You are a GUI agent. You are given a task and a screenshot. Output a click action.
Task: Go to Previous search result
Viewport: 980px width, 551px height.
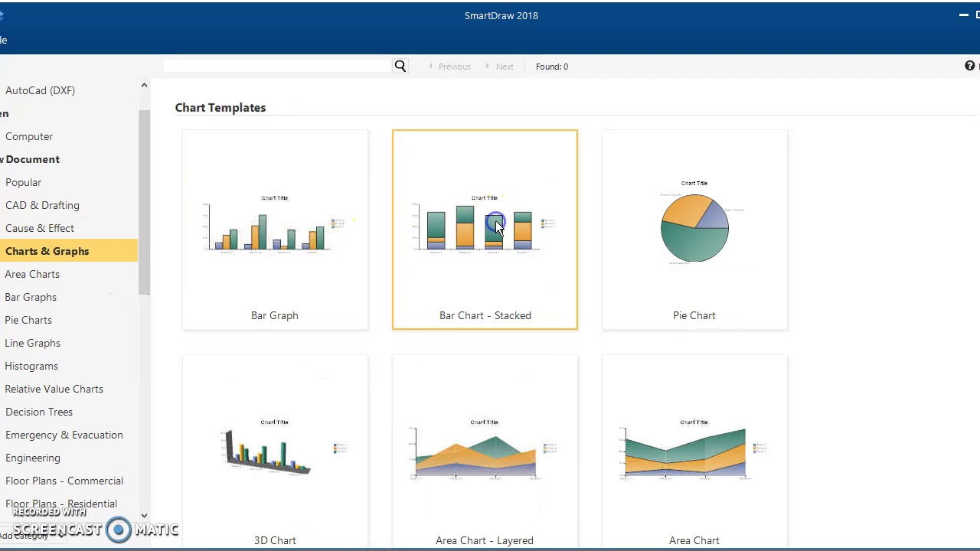click(449, 67)
